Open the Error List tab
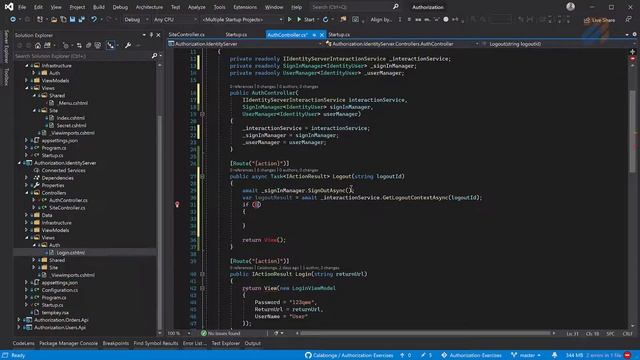Image resolution: width=640 pixels, height=360 pixels. 194,343
